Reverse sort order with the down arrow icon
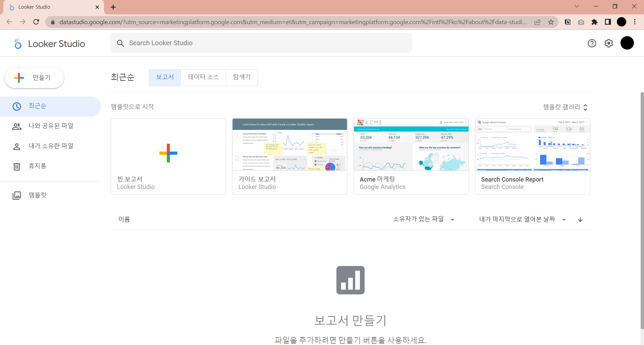The width and height of the screenshot is (644, 345). [580, 220]
